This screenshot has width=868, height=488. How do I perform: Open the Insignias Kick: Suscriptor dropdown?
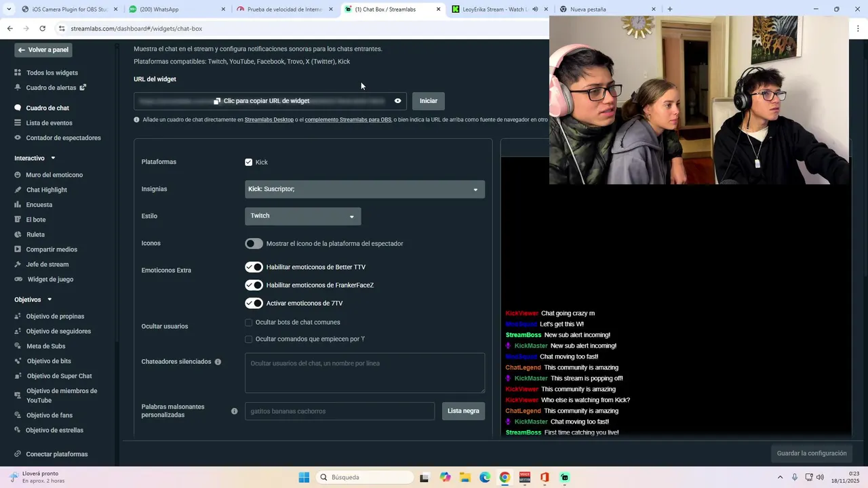pos(365,189)
